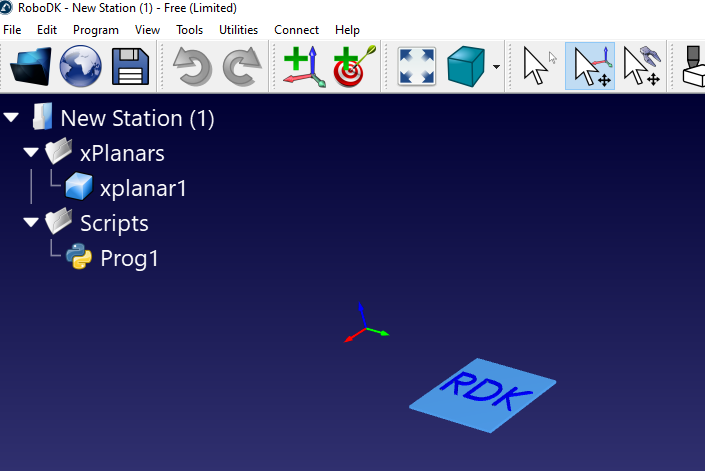The image size is (705, 471).
Task: Activate the Move robot tools cursor
Action: (642, 67)
